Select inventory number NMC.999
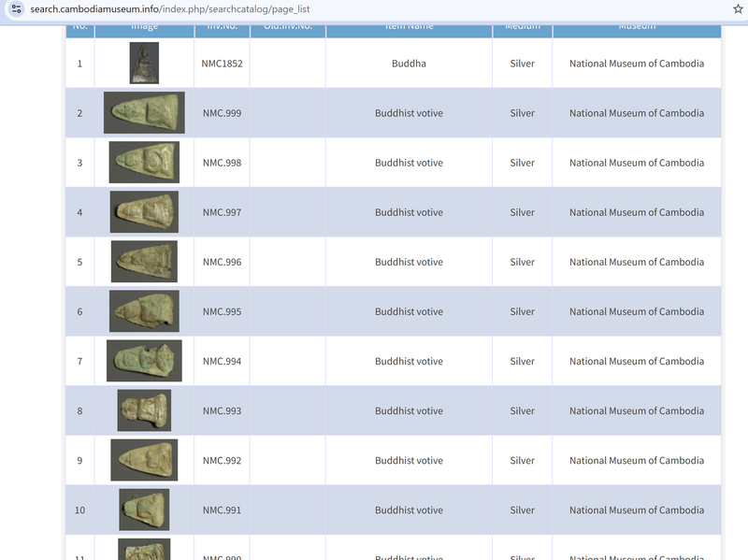The height and width of the screenshot is (560, 748). (222, 113)
